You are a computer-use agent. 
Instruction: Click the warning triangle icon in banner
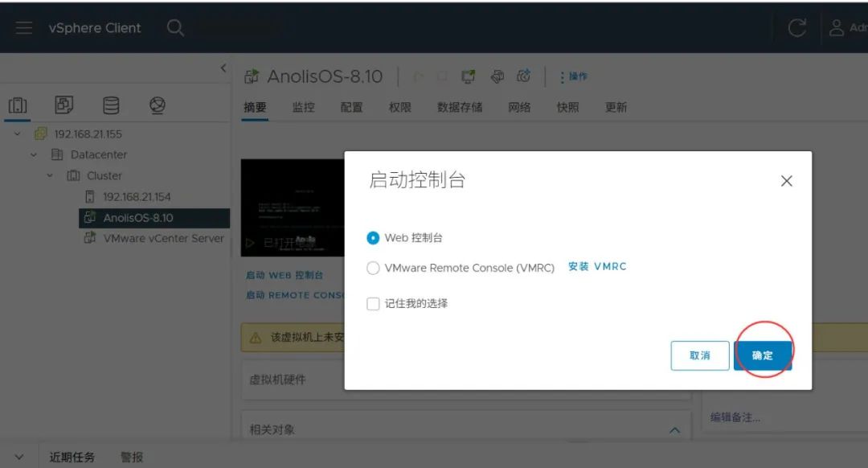pyautogui.click(x=256, y=337)
